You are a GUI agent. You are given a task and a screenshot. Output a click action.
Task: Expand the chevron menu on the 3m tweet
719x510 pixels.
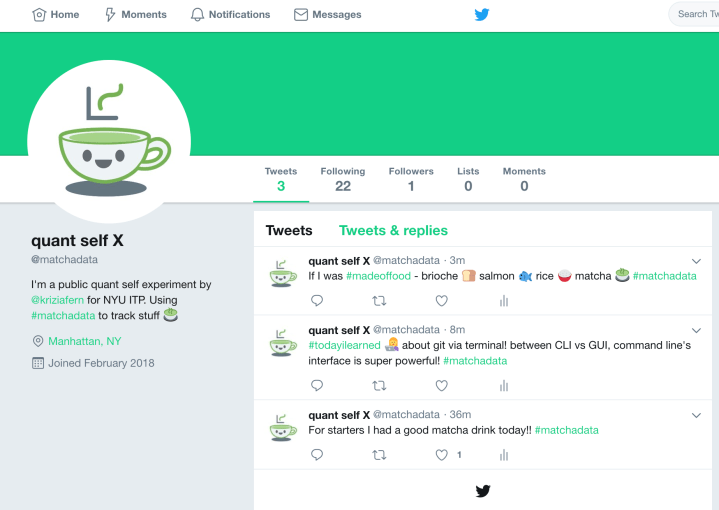696,261
